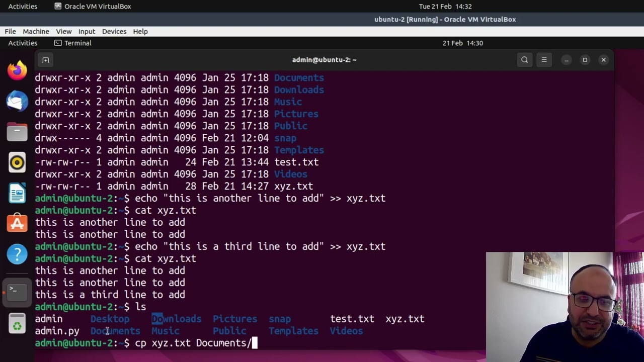Click the Documents directory in long listing
Image resolution: width=644 pixels, height=362 pixels.
coord(299,78)
